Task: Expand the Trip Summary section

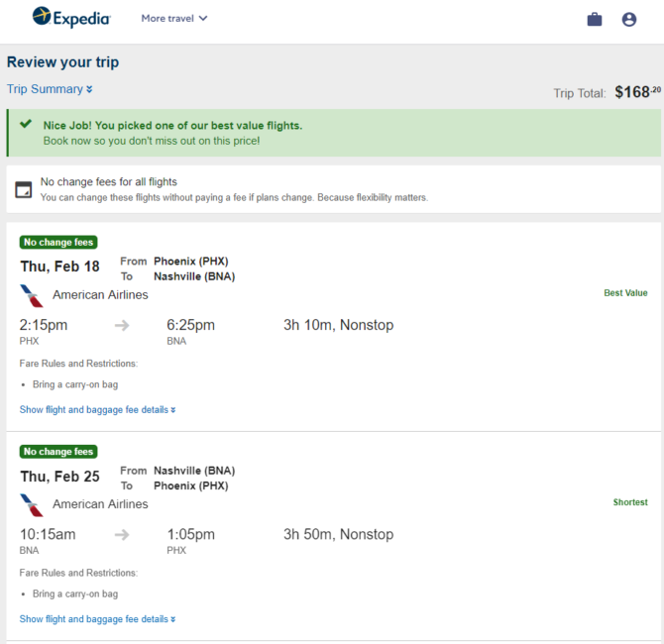Action: 50,89
